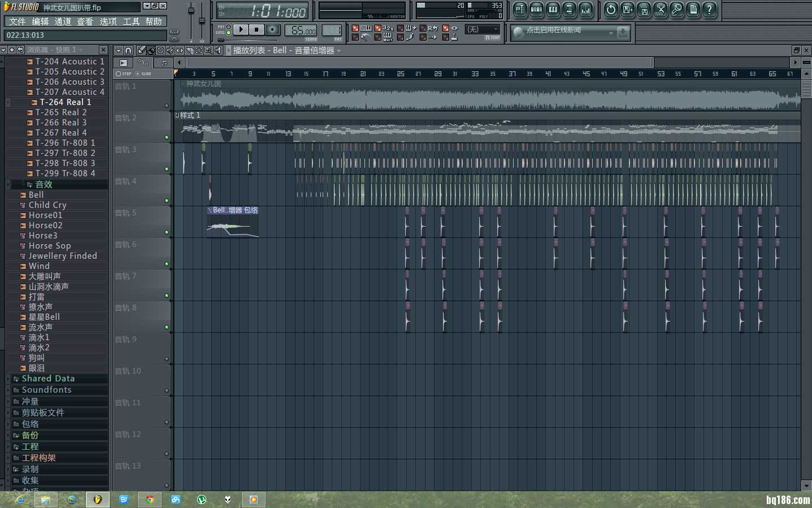The width and height of the screenshot is (812, 508).
Task: Toggle the playlist snap magnet icon
Action: pos(128,50)
